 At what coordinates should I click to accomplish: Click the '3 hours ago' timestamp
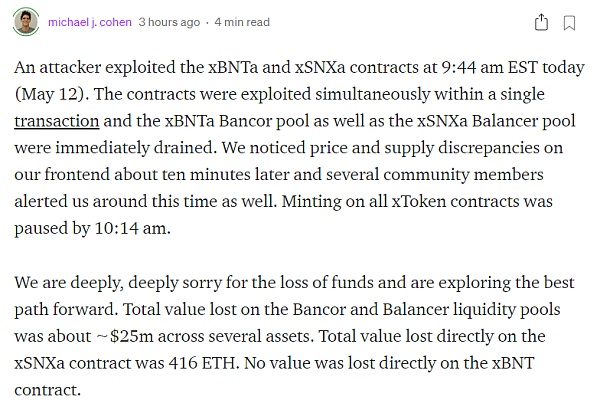point(169,22)
